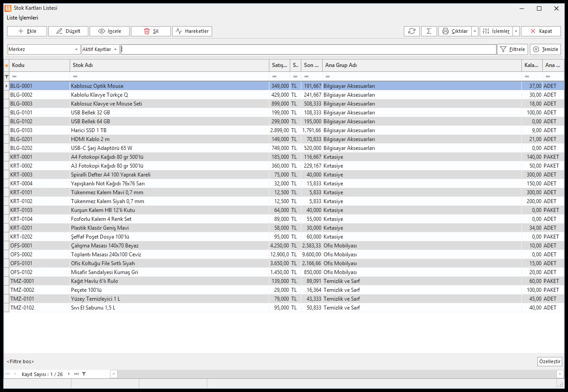
Task: Click the funnel icon beside the filter row
Action: (x=7, y=77)
